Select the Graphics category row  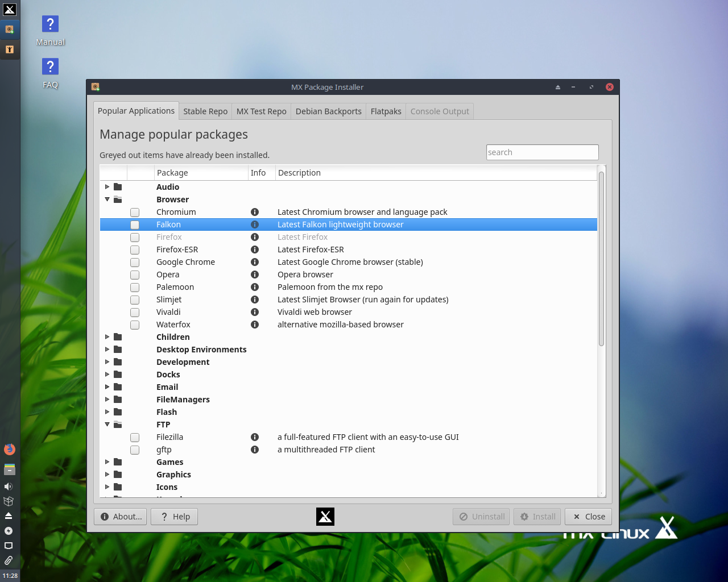(x=349, y=475)
